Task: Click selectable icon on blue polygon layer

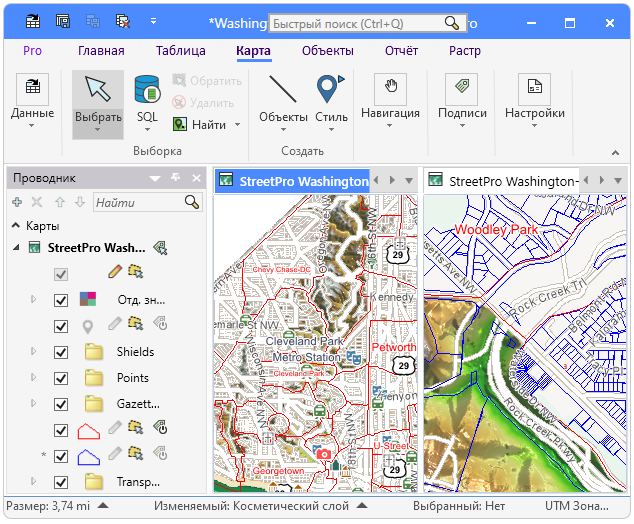Action: pos(135,453)
